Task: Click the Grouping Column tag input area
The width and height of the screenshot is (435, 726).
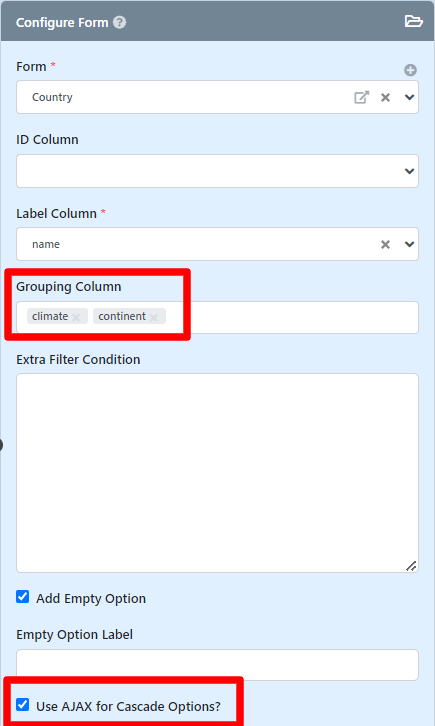Action: click(292, 317)
